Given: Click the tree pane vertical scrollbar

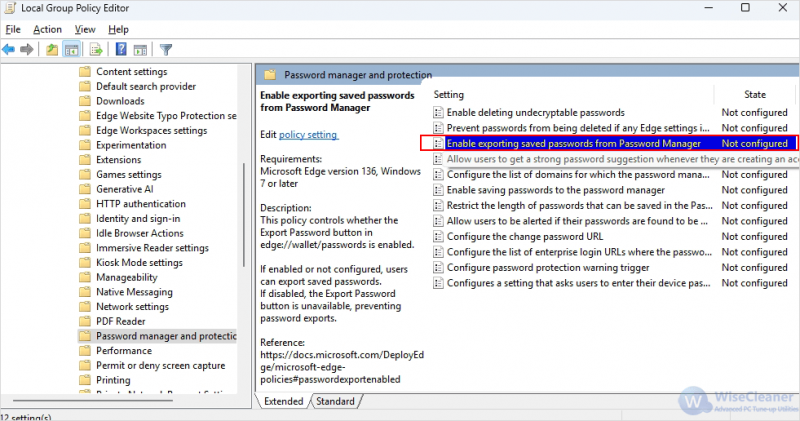Looking at the screenshot, I should (x=244, y=214).
